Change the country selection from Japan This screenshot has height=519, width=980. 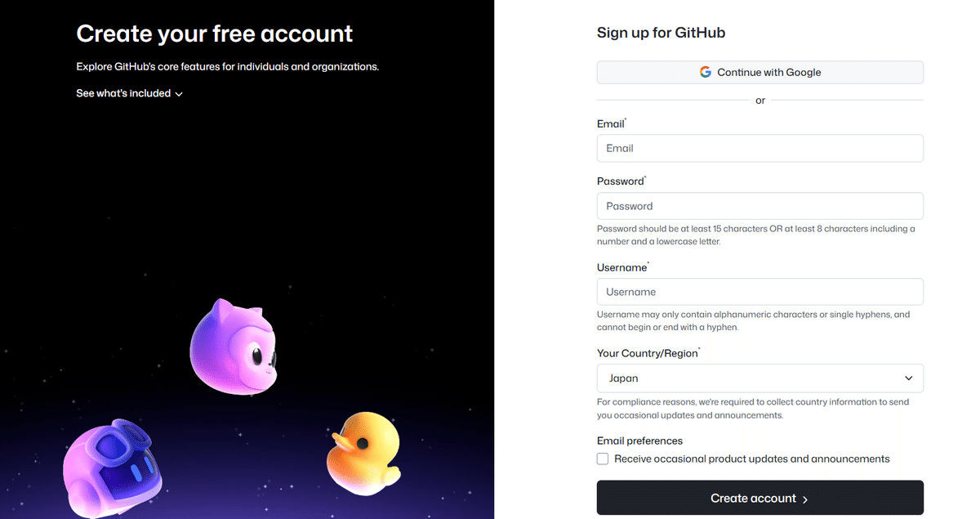pyautogui.click(x=759, y=378)
